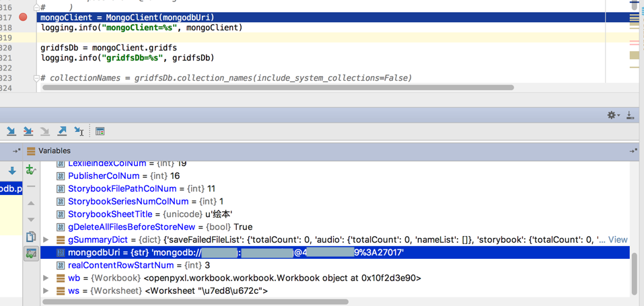Toggle the Show Watches glasses icon
Image resolution: width=644 pixels, height=306 pixels.
coord(31,254)
